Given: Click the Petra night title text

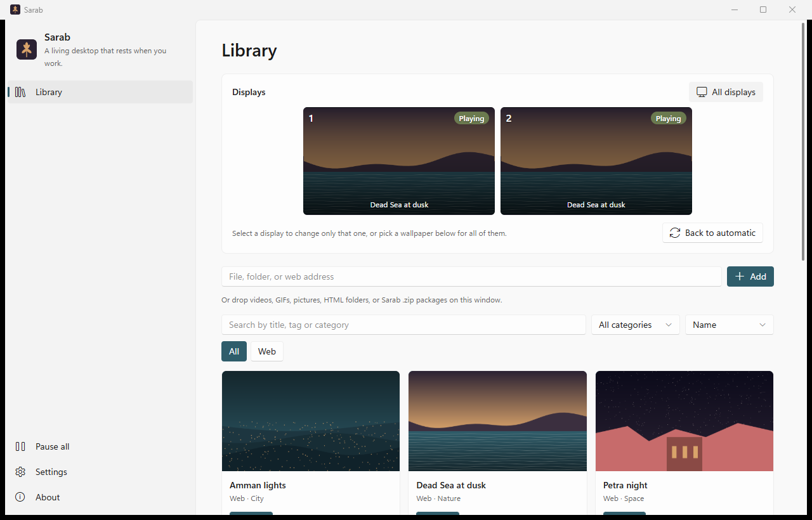Looking at the screenshot, I should coord(625,485).
